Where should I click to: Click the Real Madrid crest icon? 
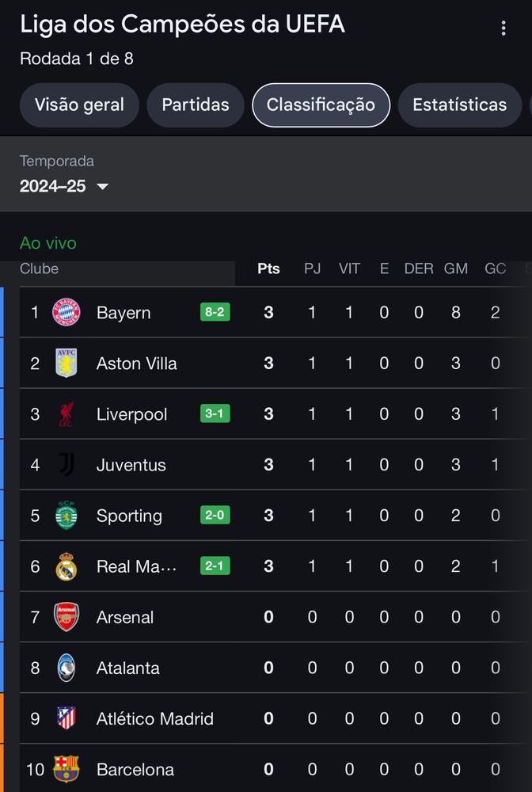point(66,566)
